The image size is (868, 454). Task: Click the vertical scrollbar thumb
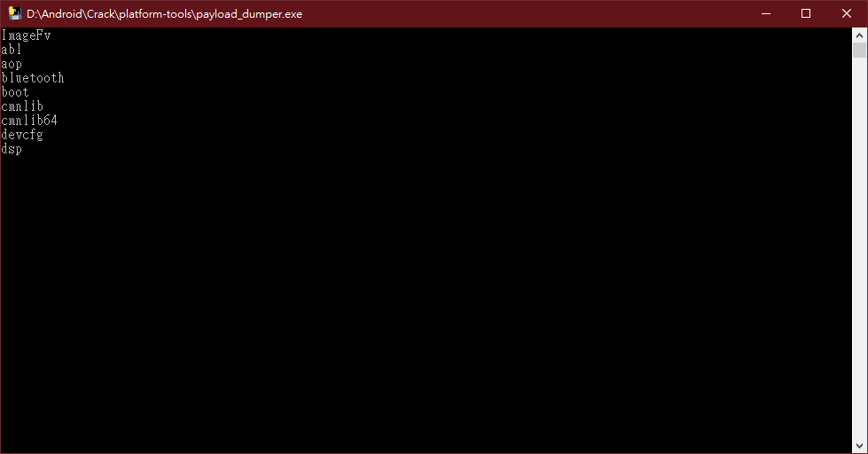[x=859, y=50]
